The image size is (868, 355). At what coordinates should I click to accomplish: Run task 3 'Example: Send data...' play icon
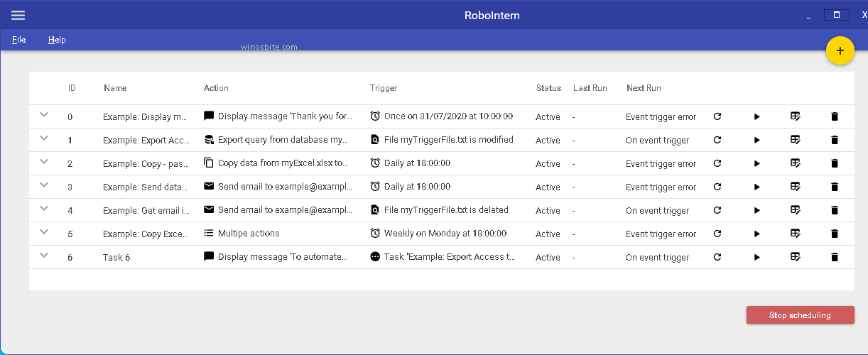pyautogui.click(x=757, y=187)
